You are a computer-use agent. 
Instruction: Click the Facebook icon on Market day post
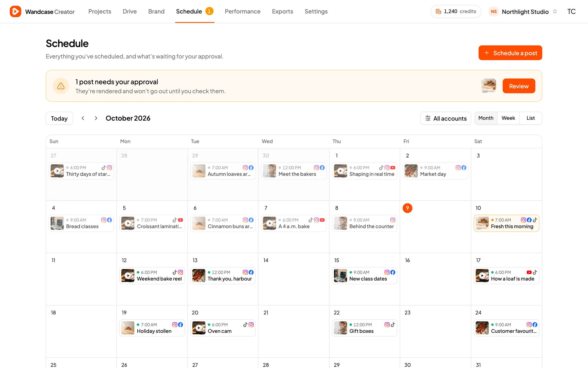(x=464, y=168)
